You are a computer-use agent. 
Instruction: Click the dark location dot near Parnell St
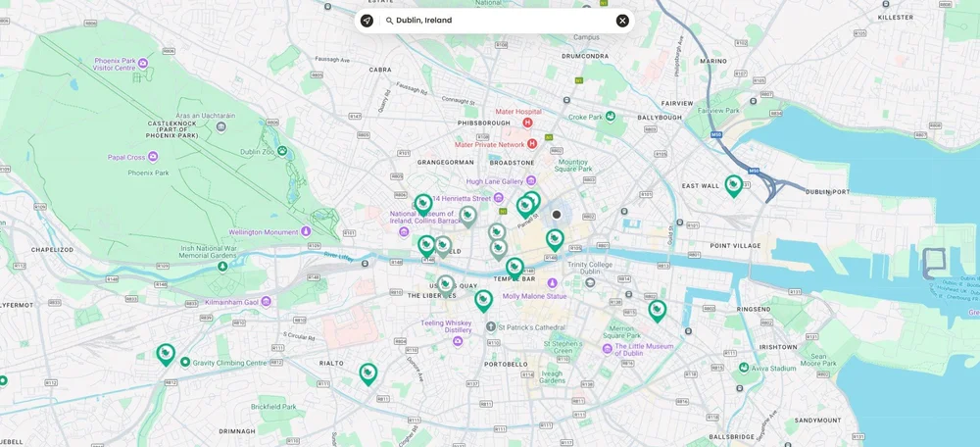click(557, 215)
